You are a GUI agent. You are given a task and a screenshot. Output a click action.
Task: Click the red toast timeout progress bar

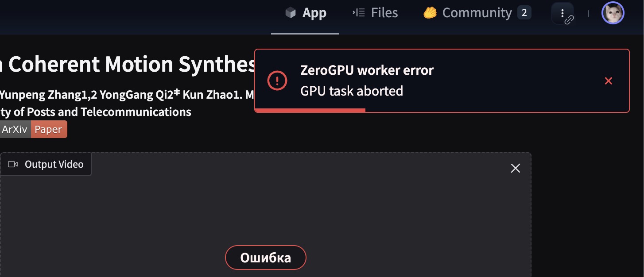[310, 110]
